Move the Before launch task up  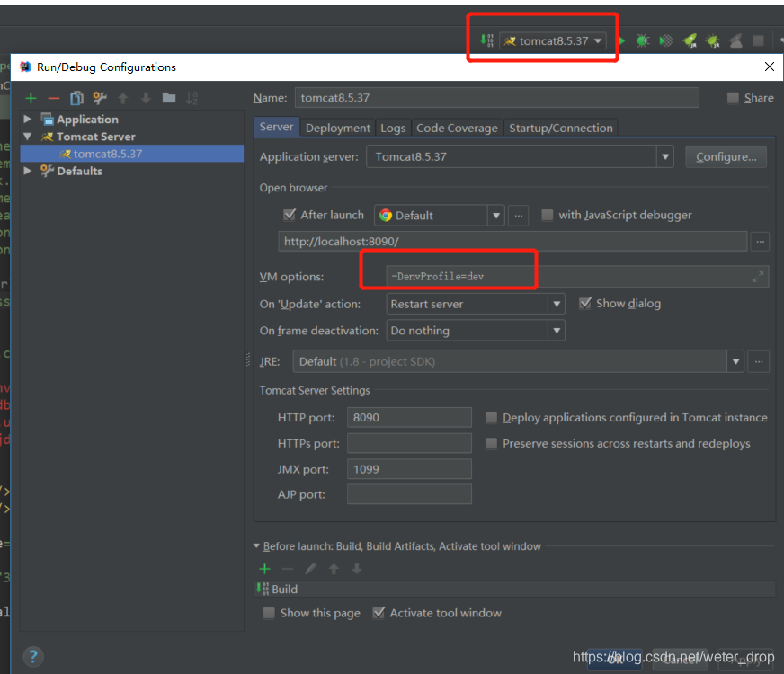pos(334,569)
